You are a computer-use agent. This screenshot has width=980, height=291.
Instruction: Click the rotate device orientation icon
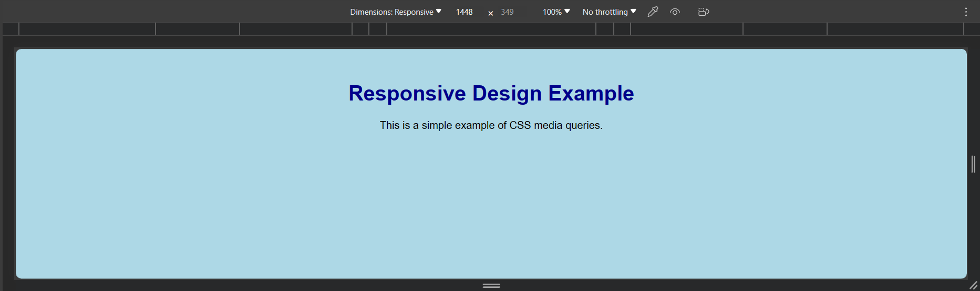(x=704, y=12)
